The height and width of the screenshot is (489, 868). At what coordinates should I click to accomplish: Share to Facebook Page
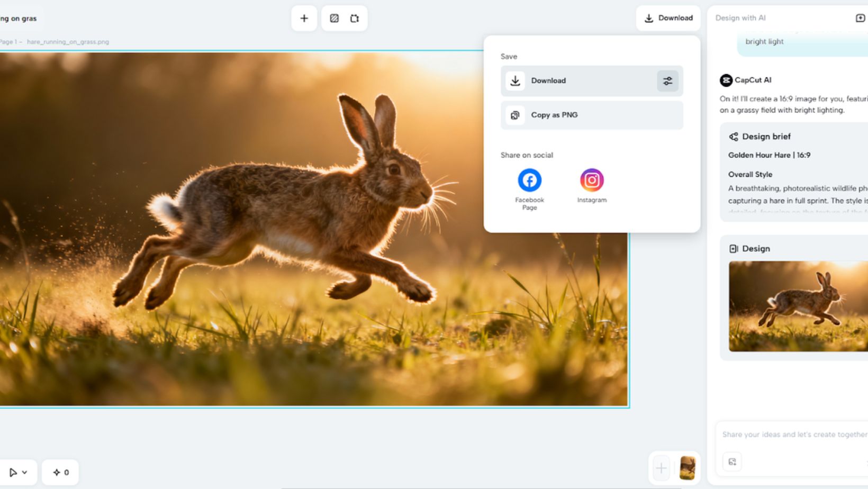(x=529, y=180)
